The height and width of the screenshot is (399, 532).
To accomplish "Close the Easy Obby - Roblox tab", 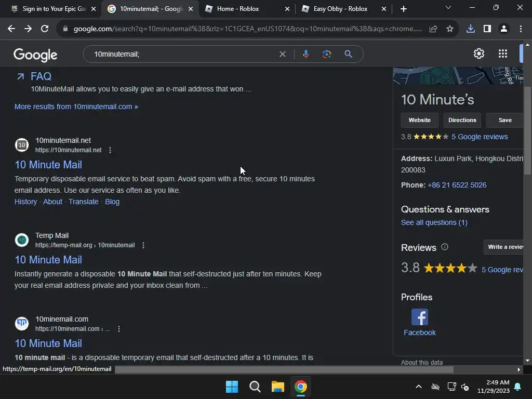I will point(384,9).
